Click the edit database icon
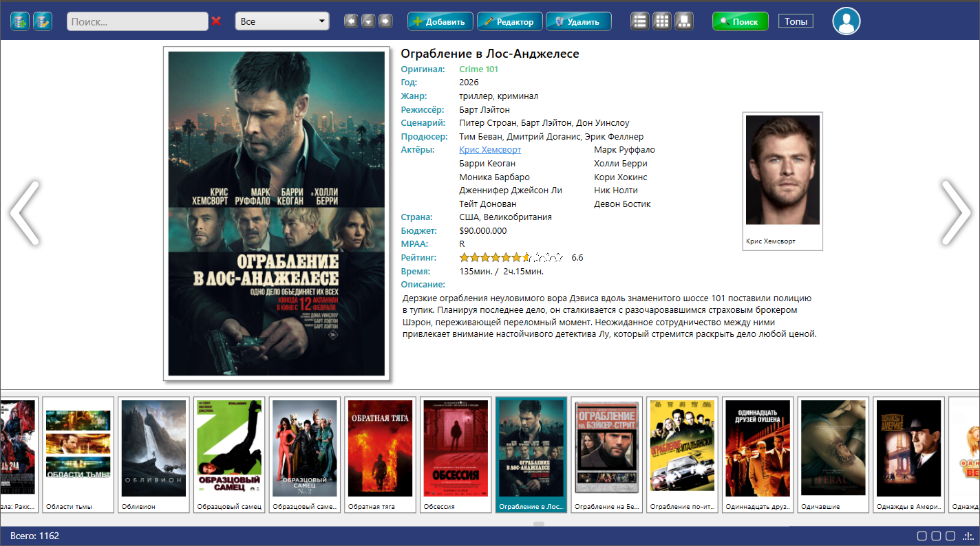980x546 pixels. pos(43,21)
